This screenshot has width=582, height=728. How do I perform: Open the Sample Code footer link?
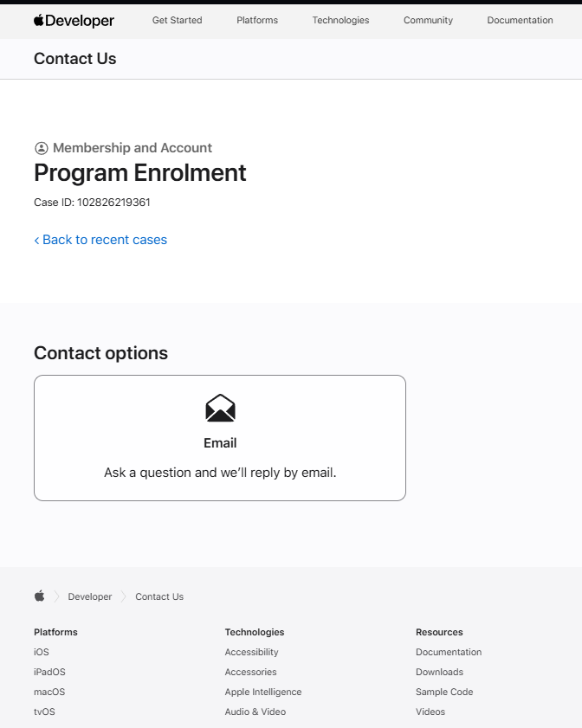click(444, 692)
